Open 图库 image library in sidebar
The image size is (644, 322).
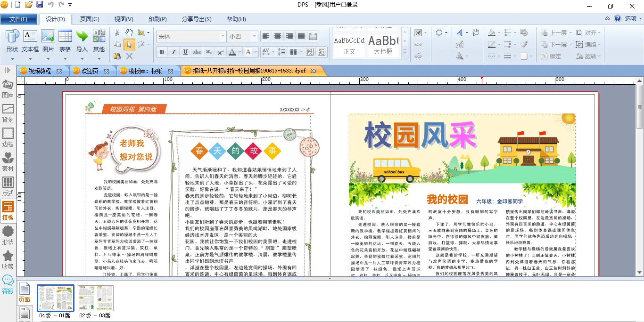tap(8, 88)
